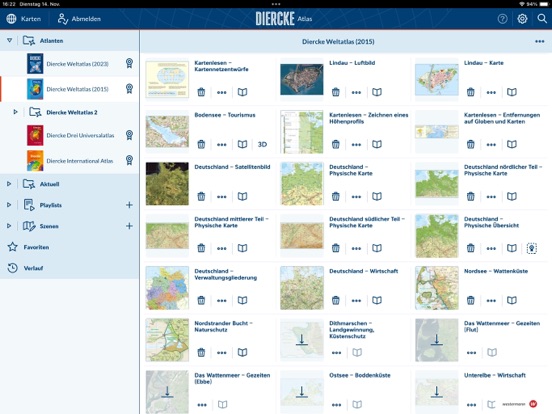Tap the status bar three-dot multitasking indicator
Viewport: 552px width, 414px height.
pos(276,4)
